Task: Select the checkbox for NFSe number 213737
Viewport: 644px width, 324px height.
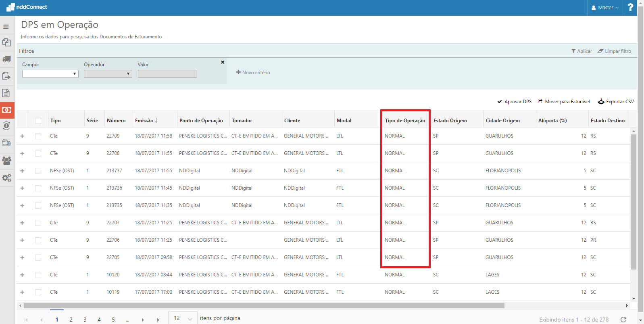Action: pyautogui.click(x=38, y=171)
